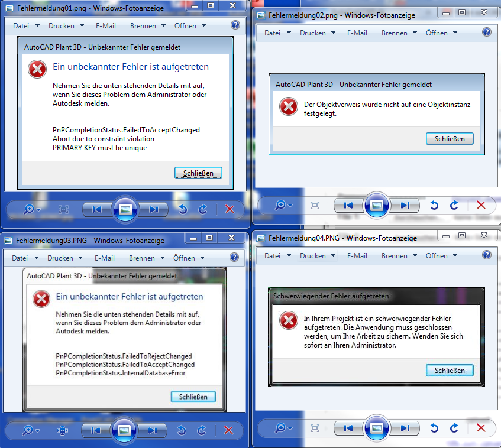Image resolution: width=501 pixels, height=448 pixels.
Task: Click Schließen under PRIMARY KEY error
Action: [198, 173]
